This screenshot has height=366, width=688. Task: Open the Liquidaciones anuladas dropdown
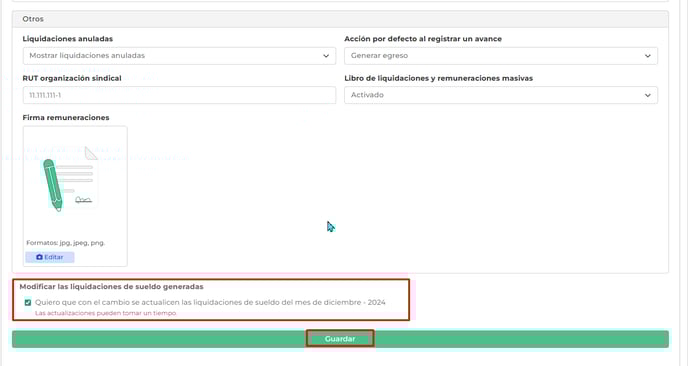pyautogui.click(x=179, y=56)
